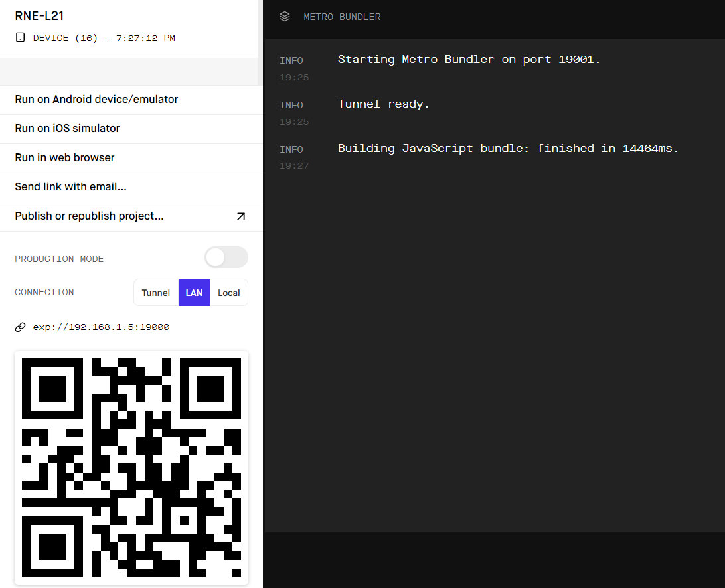Click the RNE-L21 device name
Screen dimensions: 725x588
pyautogui.click(x=39, y=16)
